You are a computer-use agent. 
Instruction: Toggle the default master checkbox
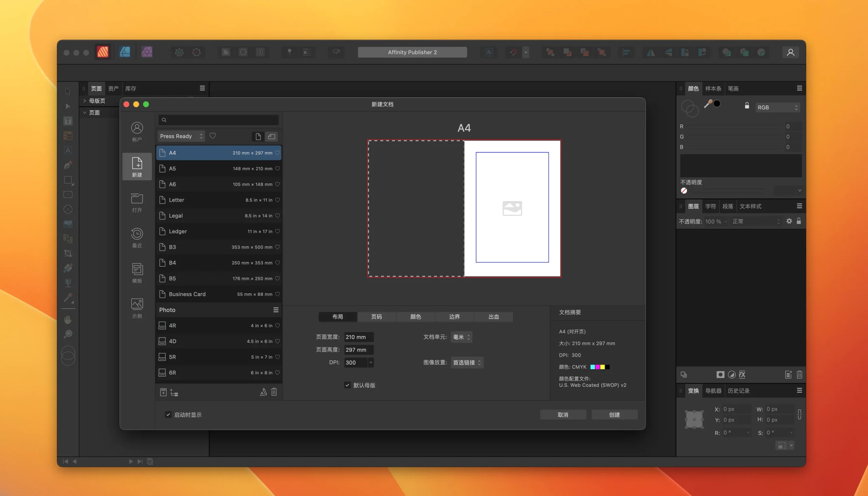(347, 385)
